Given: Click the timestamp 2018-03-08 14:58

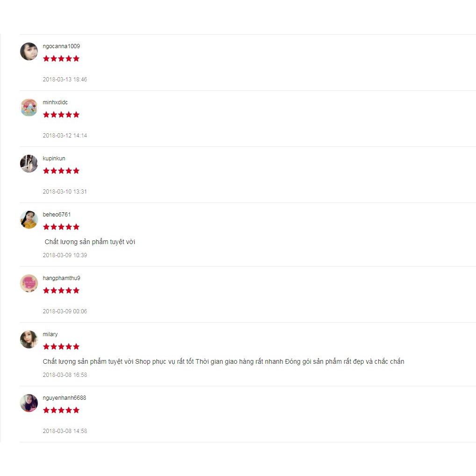Looking at the screenshot, I should [65, 431].
